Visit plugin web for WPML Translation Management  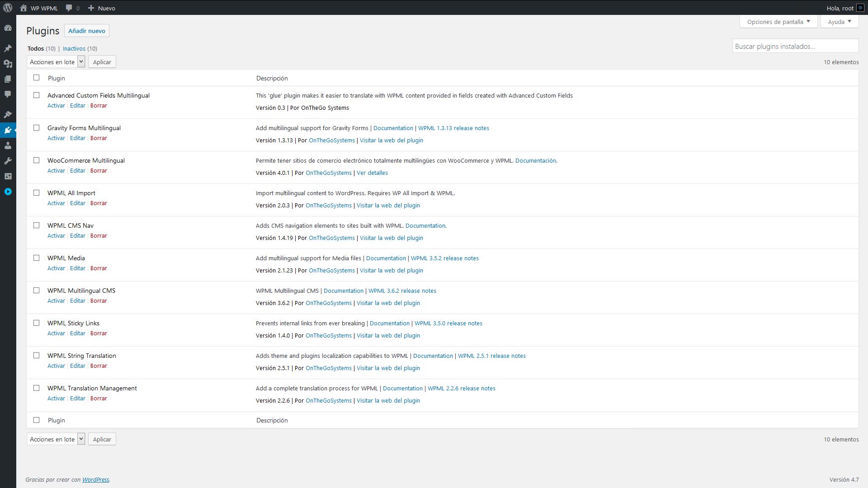(388, 401)
